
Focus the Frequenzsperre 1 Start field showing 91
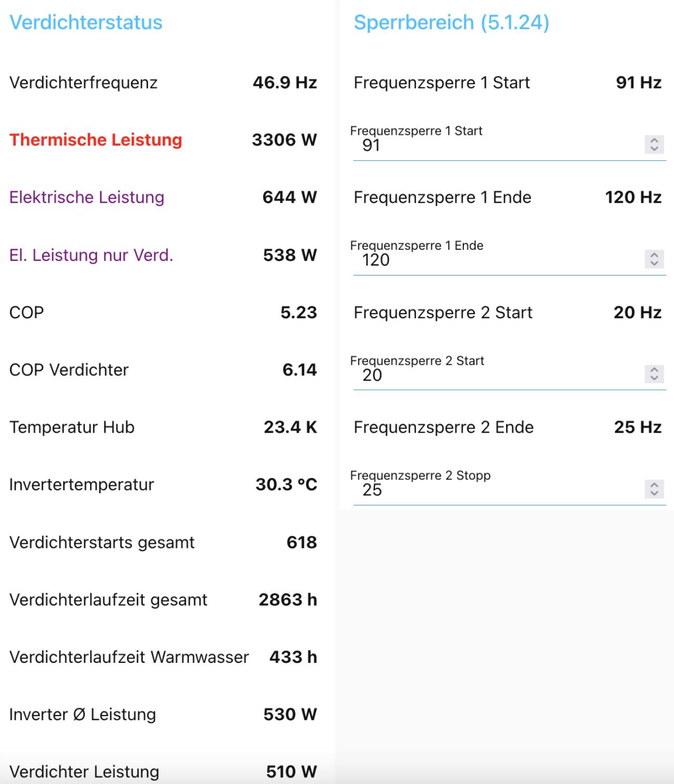[495, 145]
